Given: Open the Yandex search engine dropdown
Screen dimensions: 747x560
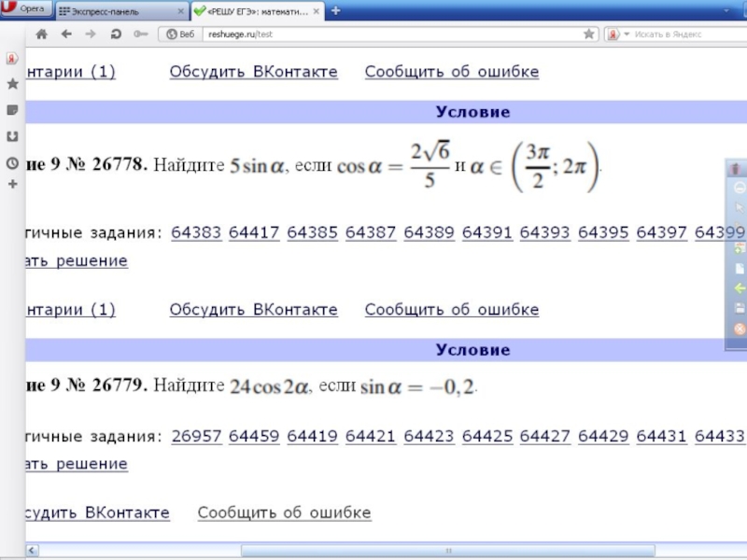Looking at the screenshot, I should click(x=615, y=34).
